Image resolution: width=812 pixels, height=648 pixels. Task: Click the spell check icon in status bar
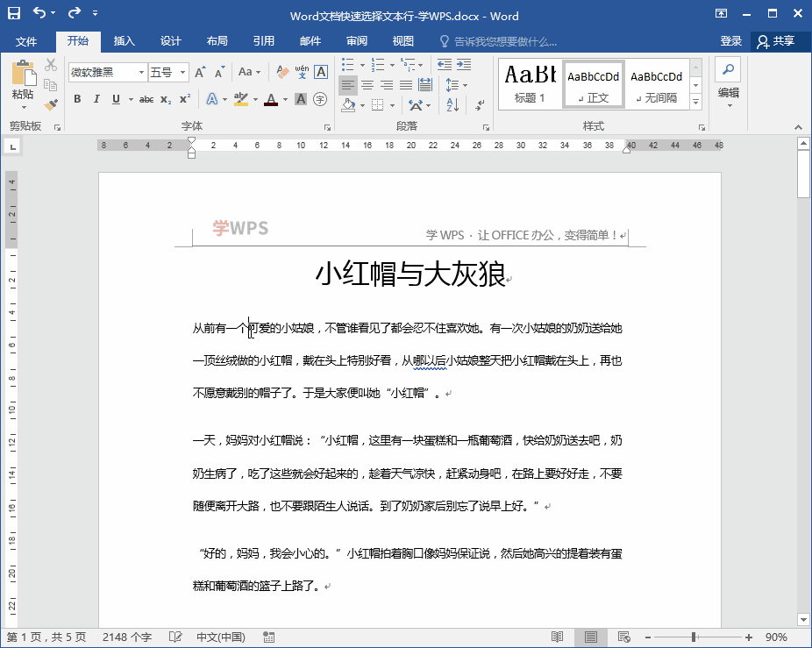tap(175, 637)
